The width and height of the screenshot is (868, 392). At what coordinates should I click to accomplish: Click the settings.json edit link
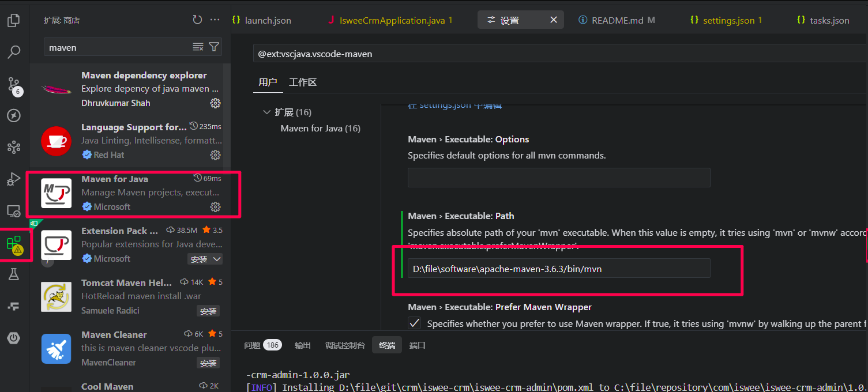pos(454,105)
